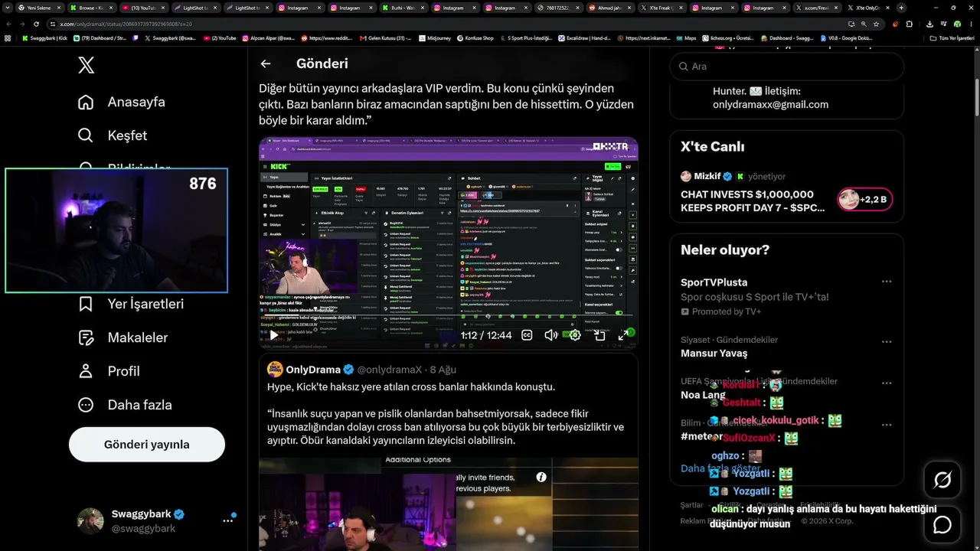Viewport: 980px width, 551px height.
Task: Open the Midjourney bookmark
Action: click(x=433, y=37)
